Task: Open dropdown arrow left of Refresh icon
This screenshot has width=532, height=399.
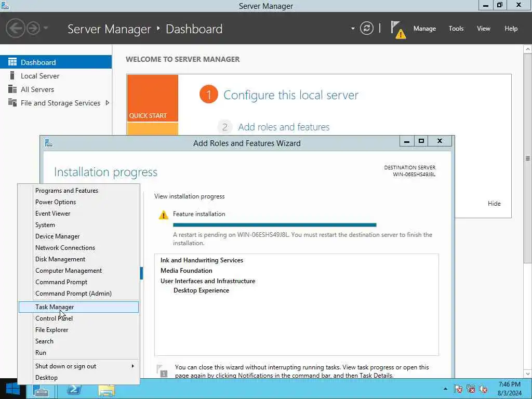Action: [x=353, y=29]
